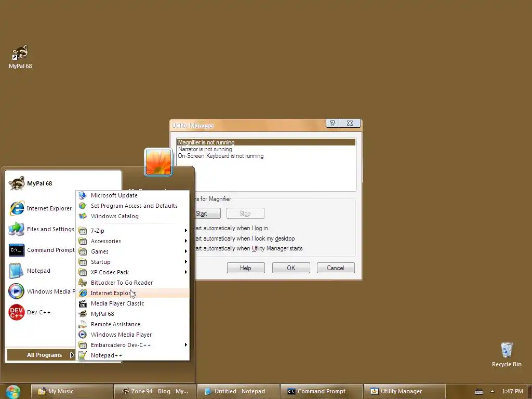Open Set Program Access and Defaults
Screen dimensions: 532x399
coord(132,206)
